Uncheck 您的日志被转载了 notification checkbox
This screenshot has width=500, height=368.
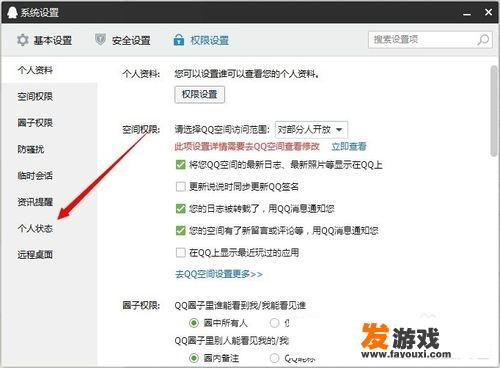click(x=180, y=209)
